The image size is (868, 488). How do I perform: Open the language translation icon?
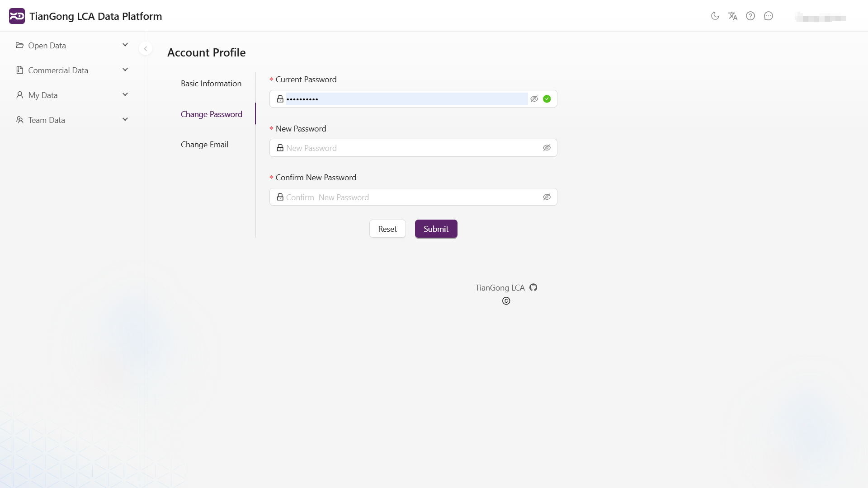pyautogui.click(x=733, y=16)
